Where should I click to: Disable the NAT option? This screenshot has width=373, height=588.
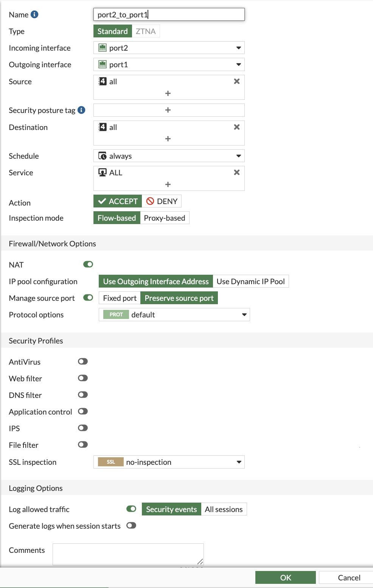coord(87,264)
